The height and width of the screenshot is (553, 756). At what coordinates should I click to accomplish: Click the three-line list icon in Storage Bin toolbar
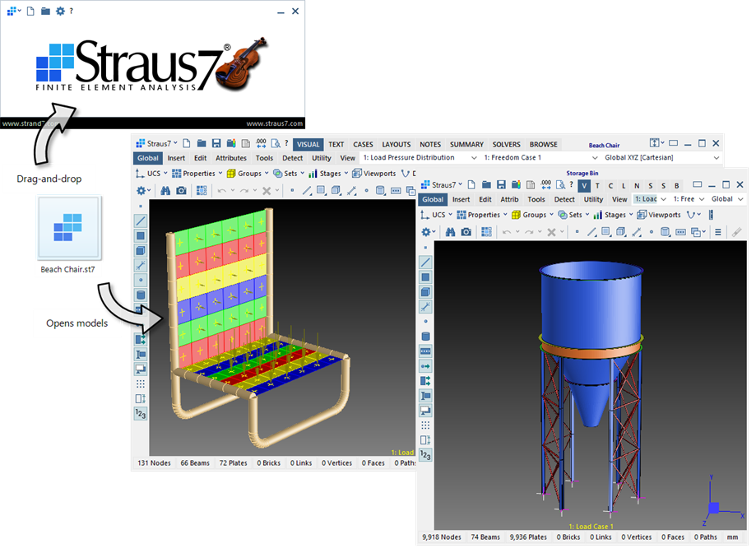718,232
